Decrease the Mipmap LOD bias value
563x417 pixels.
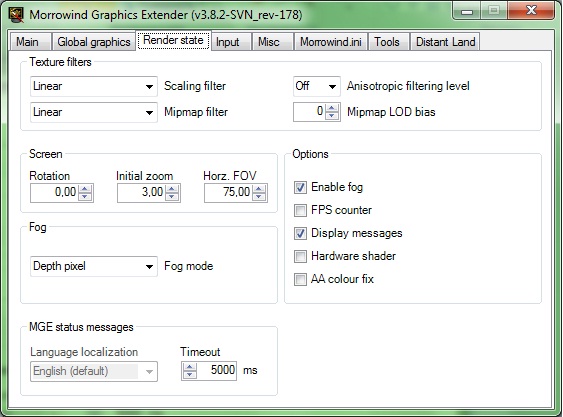tap(332, 116)
